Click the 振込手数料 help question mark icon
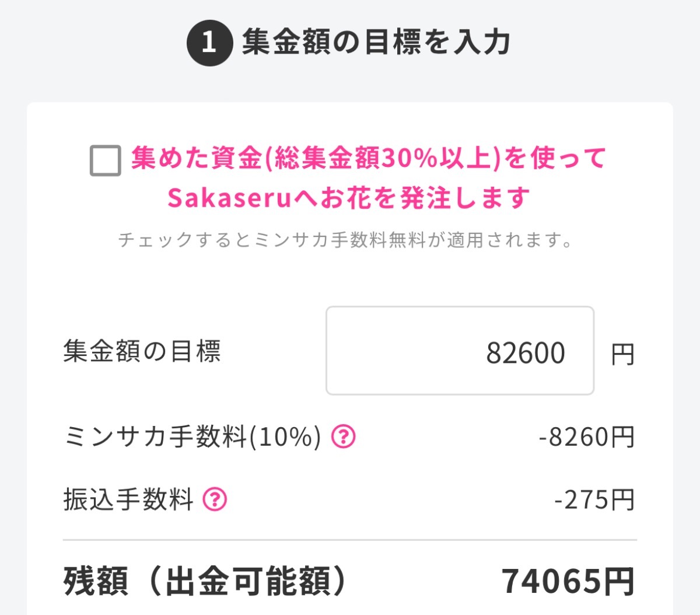The image size is (700, 615). click(x=215, y=499)
